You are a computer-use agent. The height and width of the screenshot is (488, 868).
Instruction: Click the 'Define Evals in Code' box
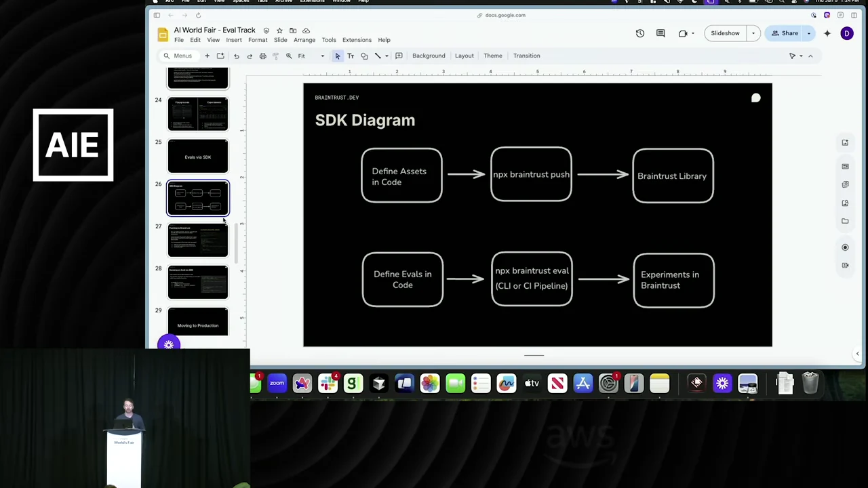(403, 279)
